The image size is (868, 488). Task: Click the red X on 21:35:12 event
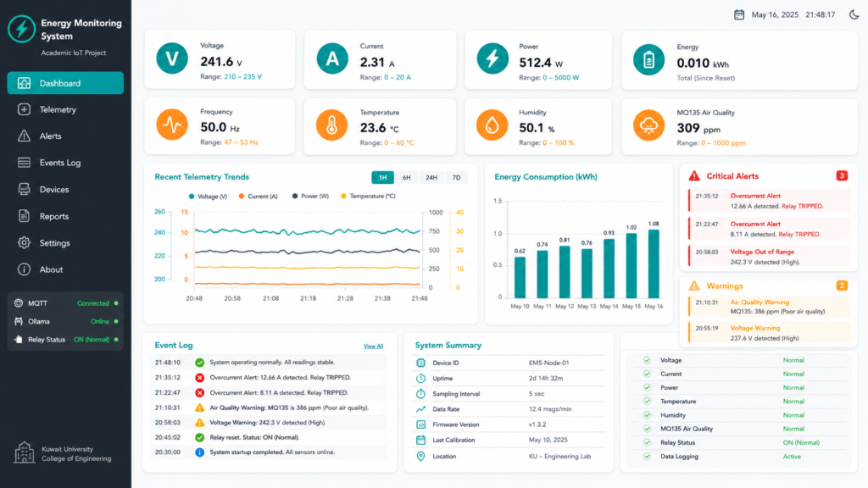pos(199,378)
